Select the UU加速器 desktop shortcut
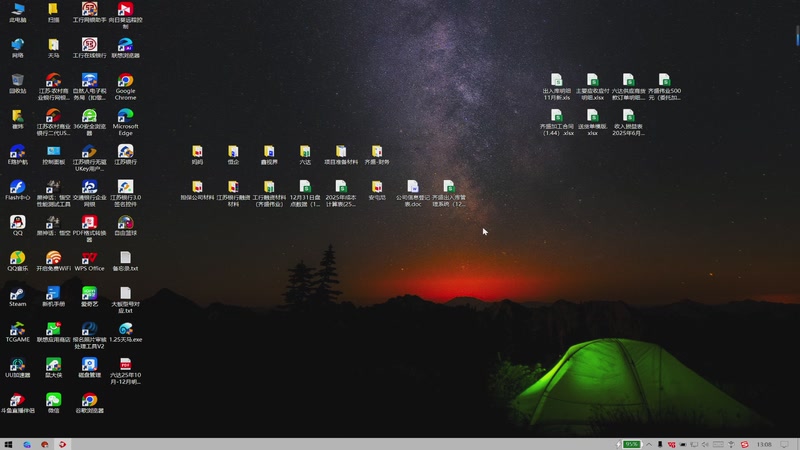This screenshot has width=800, height=450. 18,367
